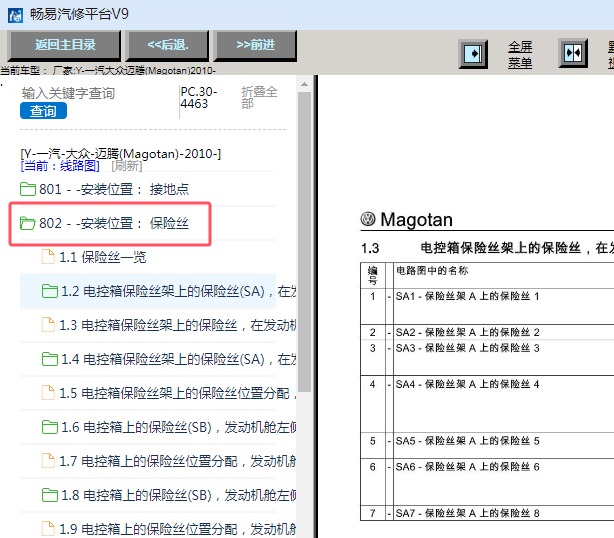The width and height of the screenshot is (614, 538).
Task: Click the page icon of item 1.1
Action: coord(48,257)
